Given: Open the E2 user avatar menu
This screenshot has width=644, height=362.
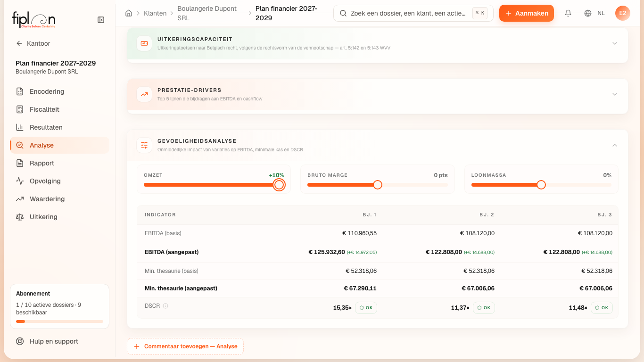Looking at the screenshot, I should pyautogui.click(x=623, y=13).
